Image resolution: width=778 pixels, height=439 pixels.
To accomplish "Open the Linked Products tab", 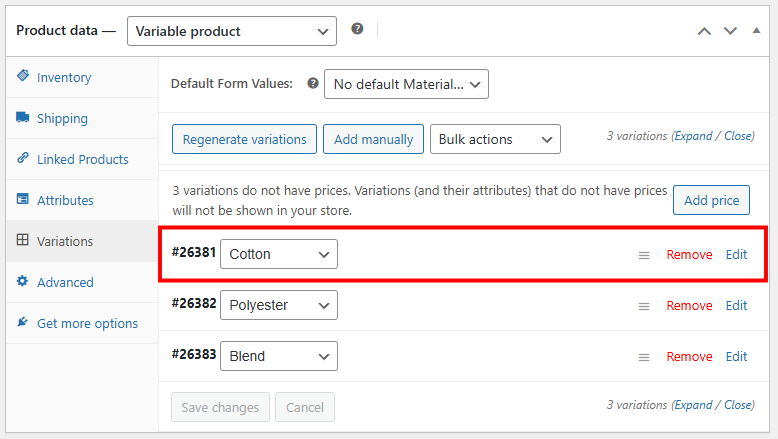I will pos(82,159).
